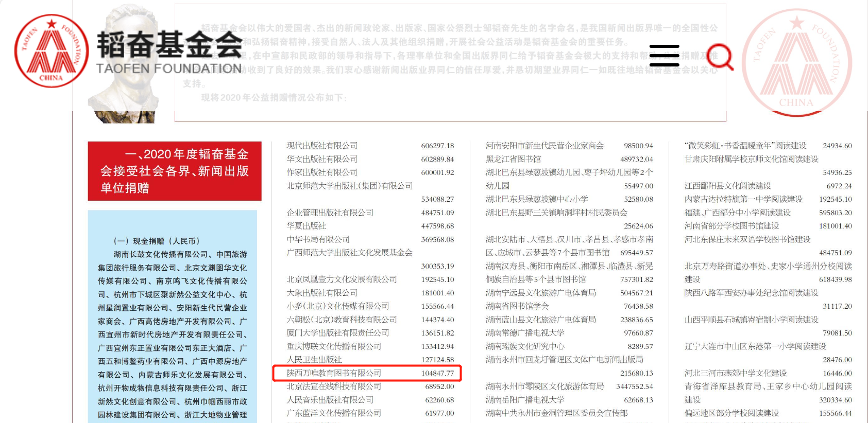
Task: Select row 大象出版社有限公司
Action: [x=370, y=293]
